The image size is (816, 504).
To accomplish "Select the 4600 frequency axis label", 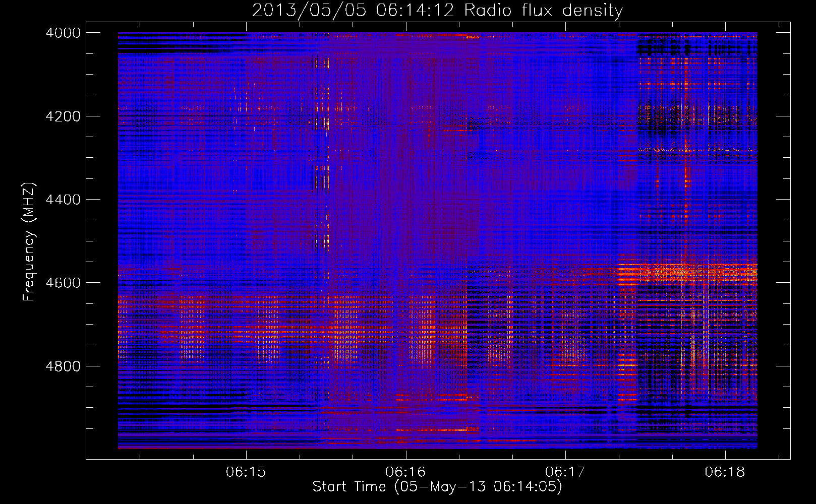I will pyautogui.click(x=63, y=283).
